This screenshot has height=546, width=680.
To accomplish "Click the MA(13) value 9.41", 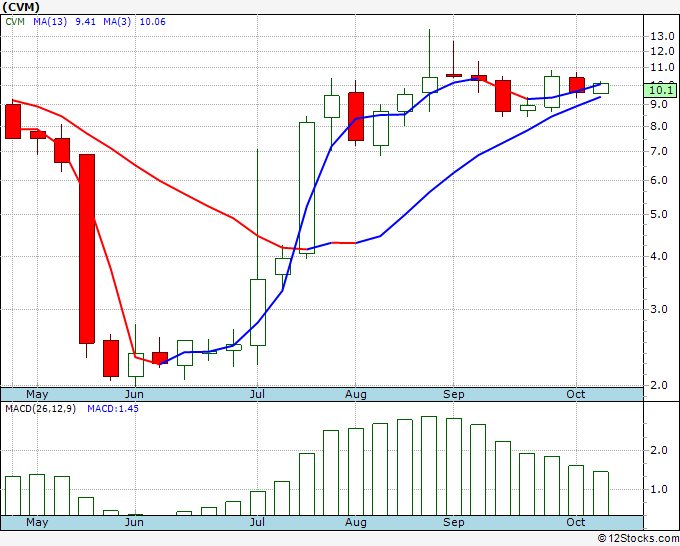I will tap(85, 22).
